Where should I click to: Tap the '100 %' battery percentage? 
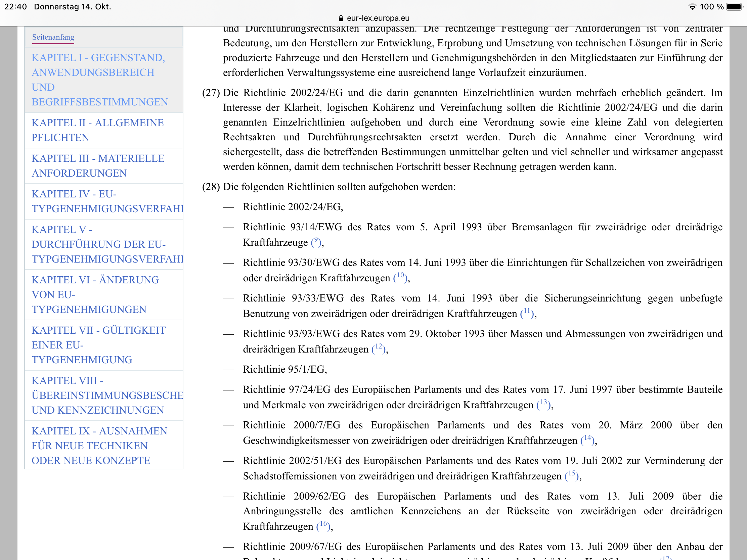point(711,7)
